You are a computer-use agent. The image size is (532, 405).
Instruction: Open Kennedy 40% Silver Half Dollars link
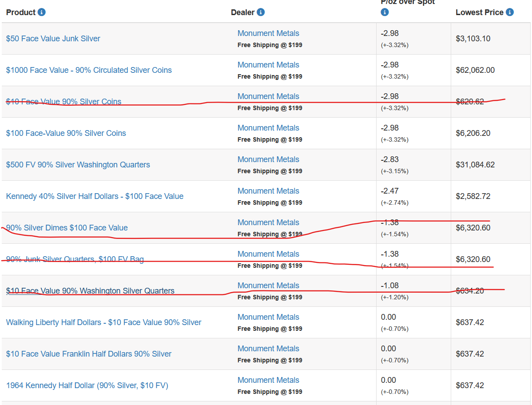[x=95, y=196]
